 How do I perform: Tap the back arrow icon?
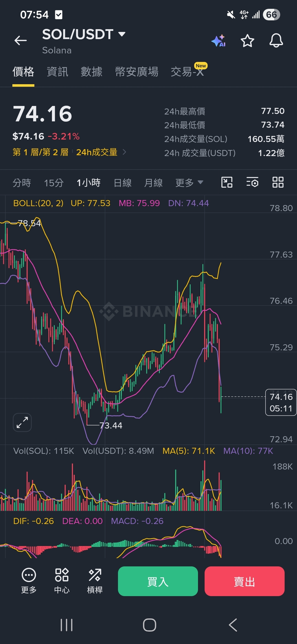21,41
